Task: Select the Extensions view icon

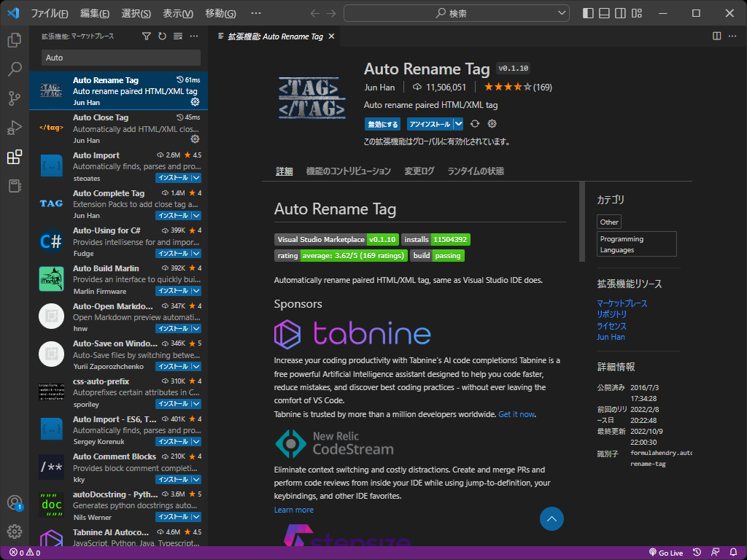Action: point(15,157)
